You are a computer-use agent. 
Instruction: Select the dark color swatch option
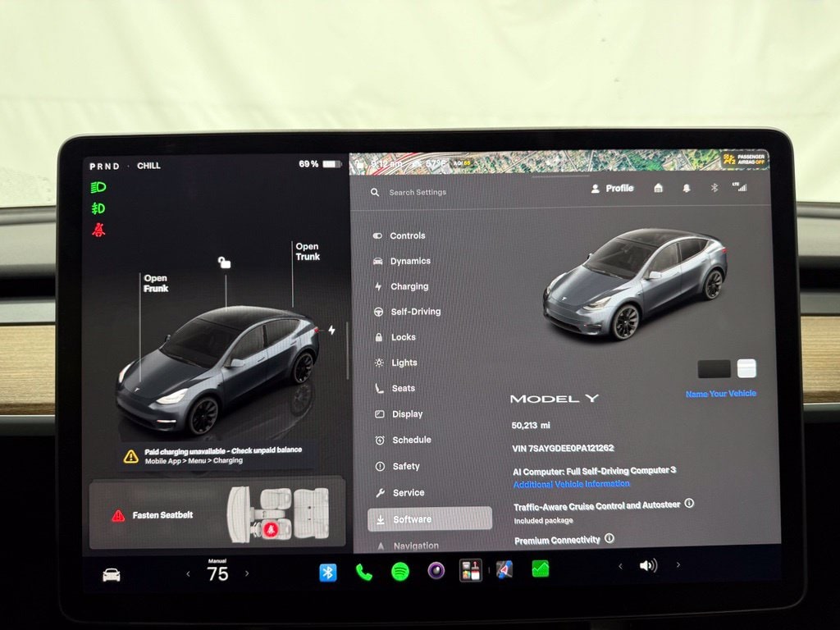point(714,369)
